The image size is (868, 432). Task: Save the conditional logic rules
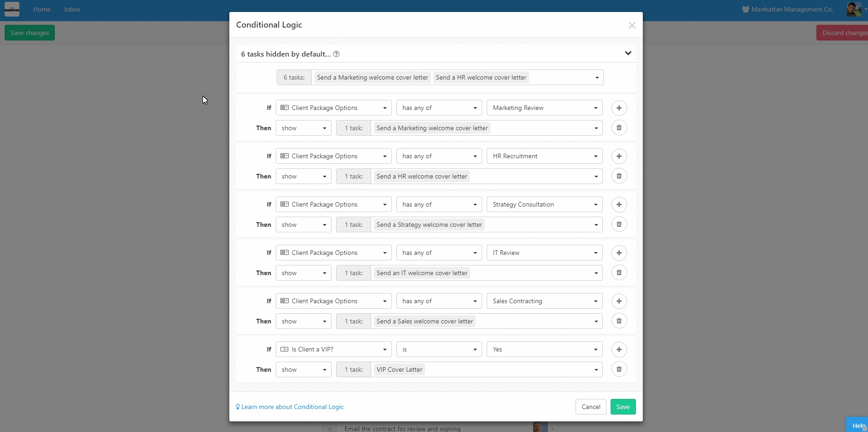(623, 407)
